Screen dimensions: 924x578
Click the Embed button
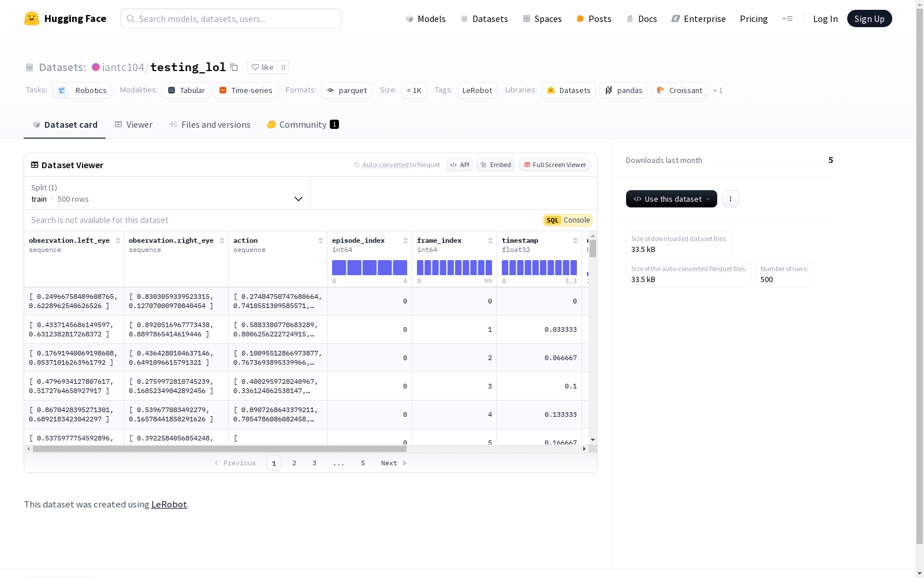click(x=495, y=165)
